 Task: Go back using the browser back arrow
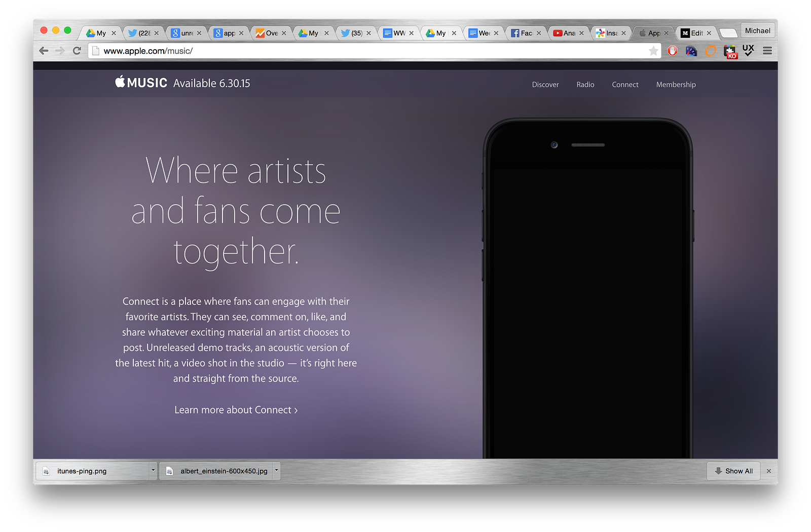(x=44, y=51)
